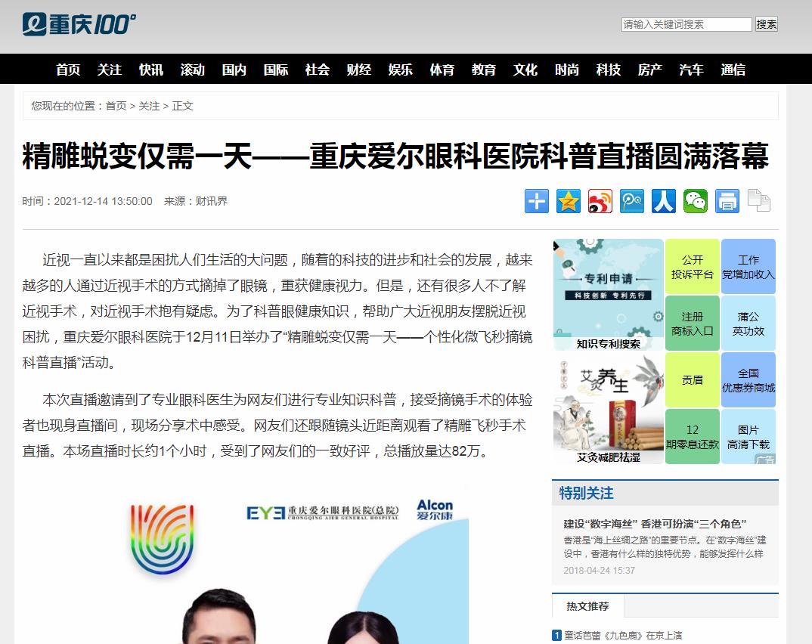Click the Alcon 爱尔康 logo in image
This screenshot has height=644, width=812.
[x=435, y=510]
